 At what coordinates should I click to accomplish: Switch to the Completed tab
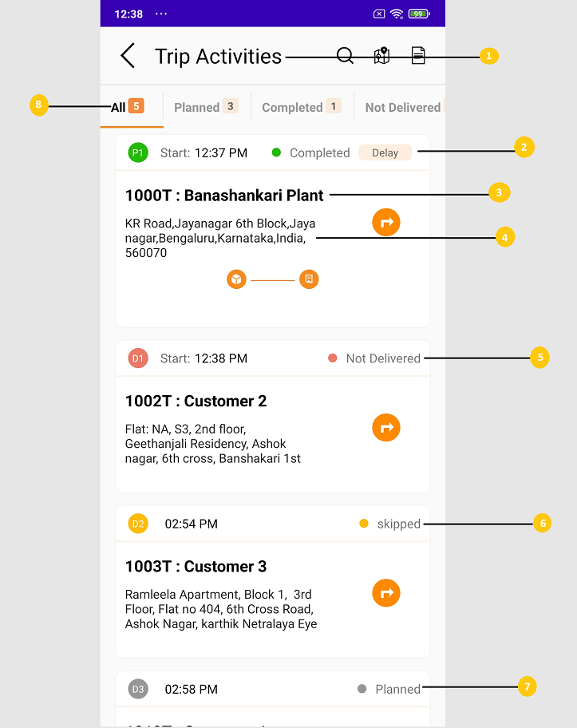click(x=301, y=107)
